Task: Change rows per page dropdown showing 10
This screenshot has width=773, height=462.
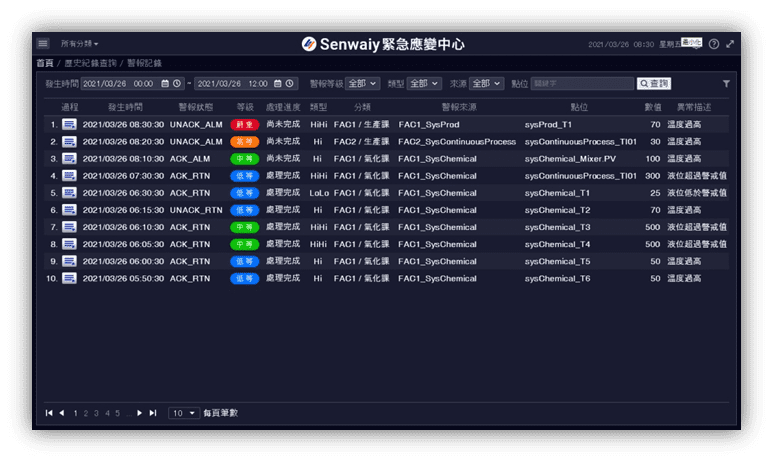Action: pyautogui.click(x=184, y=413)
